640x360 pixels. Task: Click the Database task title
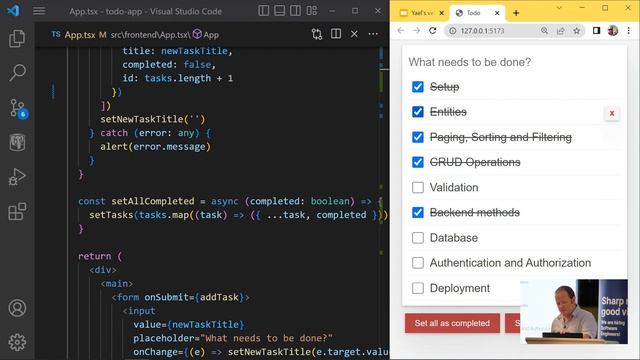click(x=453, y=238)
